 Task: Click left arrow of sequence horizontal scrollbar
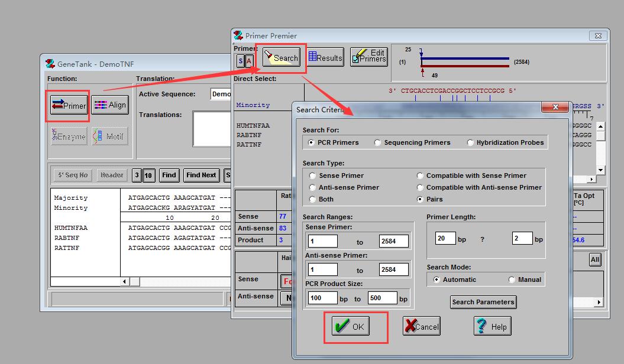[125, 282]
